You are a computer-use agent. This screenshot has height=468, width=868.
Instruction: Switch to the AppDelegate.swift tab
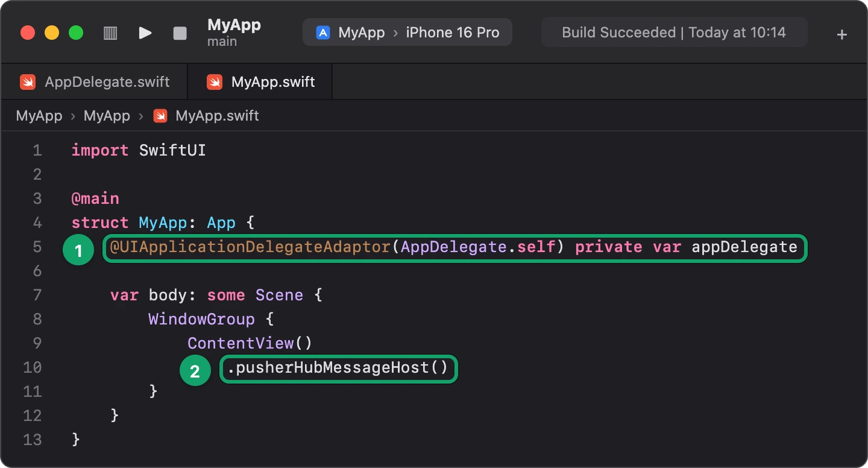95,81
